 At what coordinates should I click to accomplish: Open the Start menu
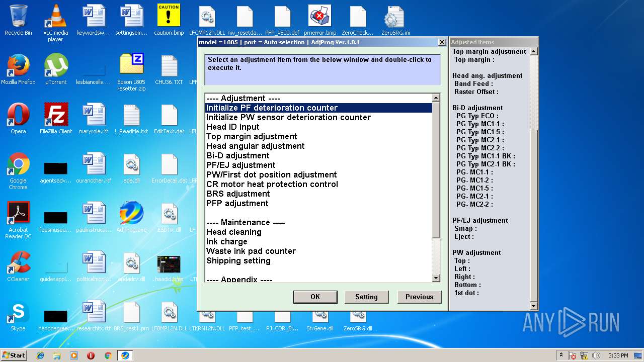coord(14,355)
